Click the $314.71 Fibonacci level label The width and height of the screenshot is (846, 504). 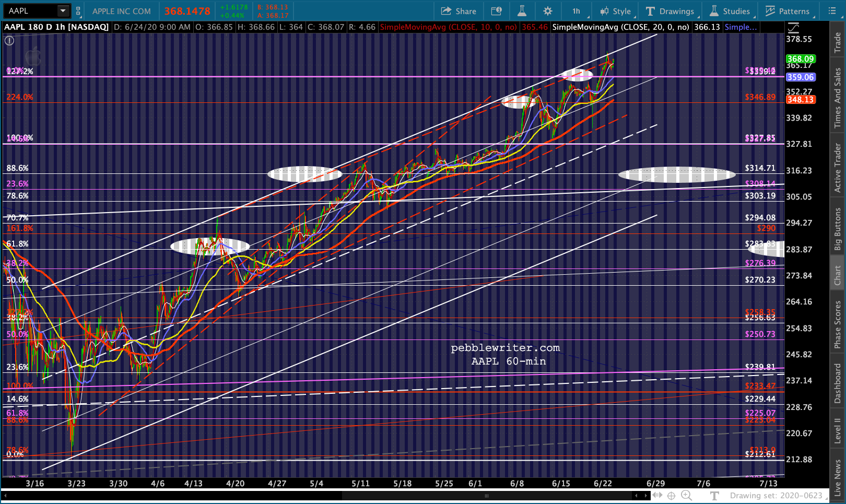pyautogui.click(x=760, y=168)
